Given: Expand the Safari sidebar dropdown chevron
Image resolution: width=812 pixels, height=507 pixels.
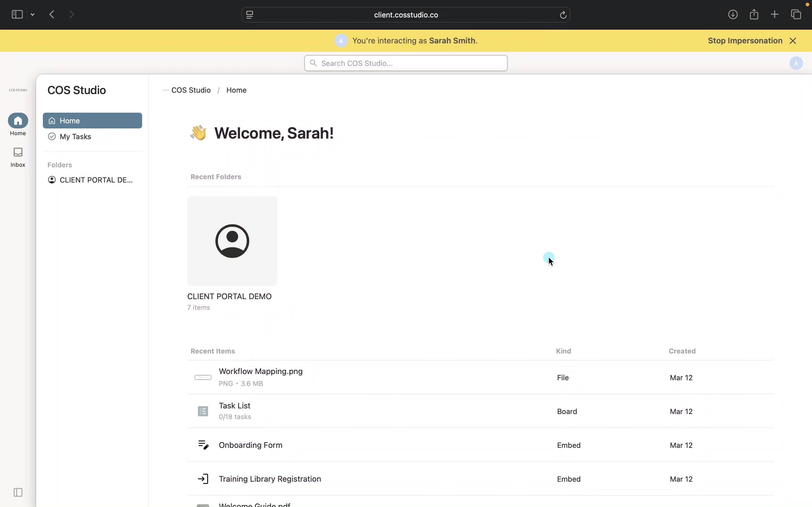Looking at the screenshot, I should [32, 14].
